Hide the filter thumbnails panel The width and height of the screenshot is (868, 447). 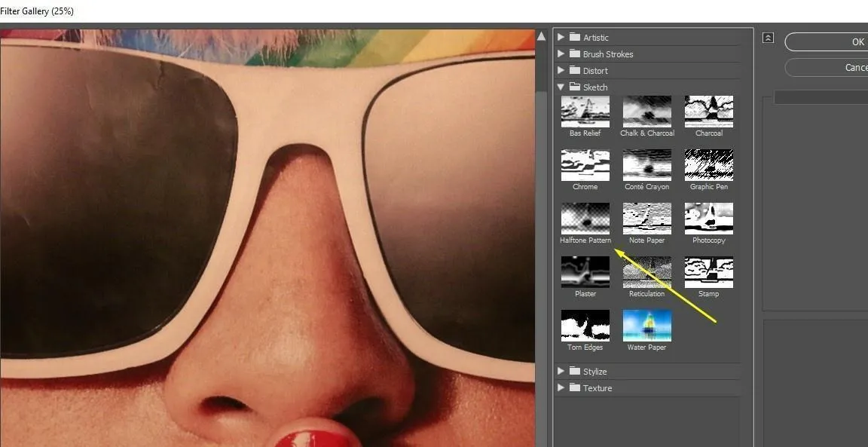[x=768, y=38]
